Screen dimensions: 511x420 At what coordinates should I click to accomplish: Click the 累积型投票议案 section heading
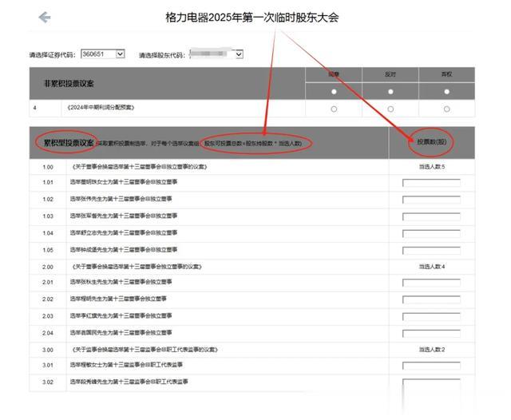click(69, 142)
